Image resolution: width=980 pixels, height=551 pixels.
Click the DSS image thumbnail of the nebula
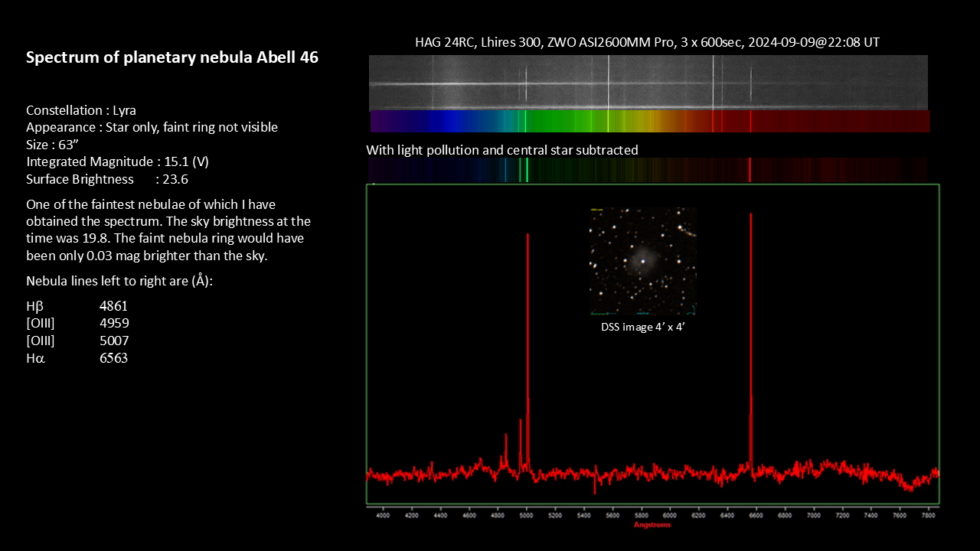coord(642,261)
